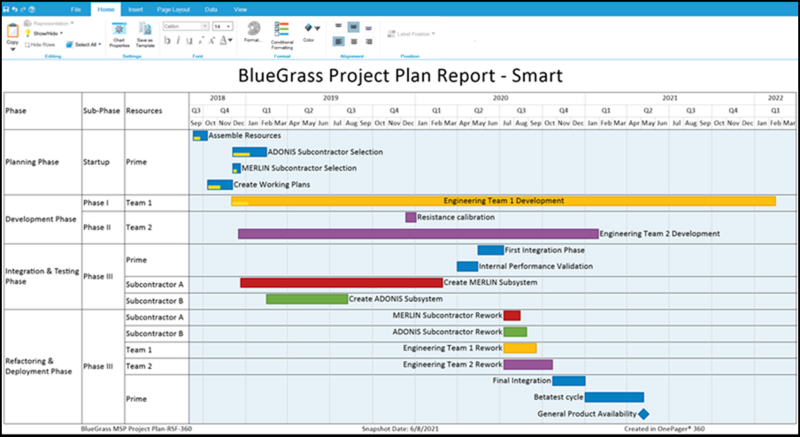The image size is (800, 437).
Task: Expand the font color dropdown arrow
Action: pos(231,40)
